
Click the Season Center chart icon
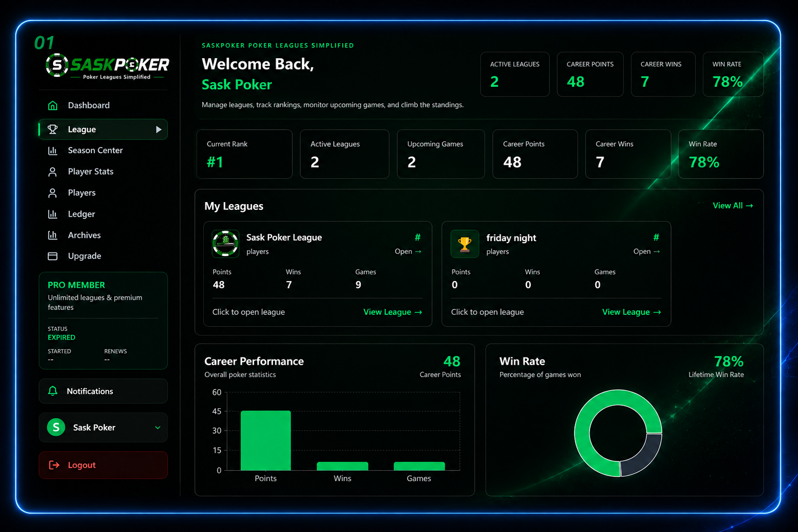53,151
